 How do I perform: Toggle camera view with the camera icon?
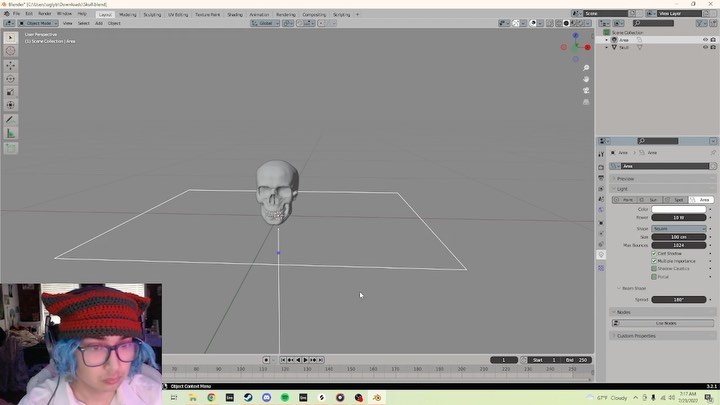pyautogui.click(x=586, y=91)
